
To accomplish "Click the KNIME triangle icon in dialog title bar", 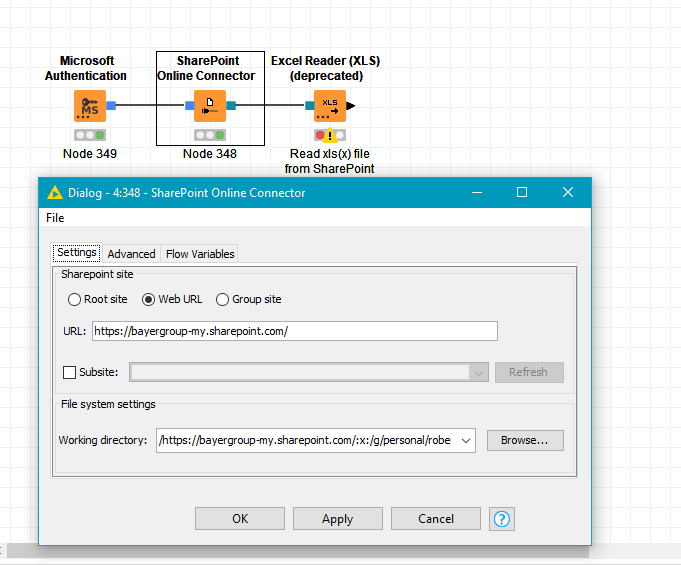I will pyautogui.click(x=55, y=192).
